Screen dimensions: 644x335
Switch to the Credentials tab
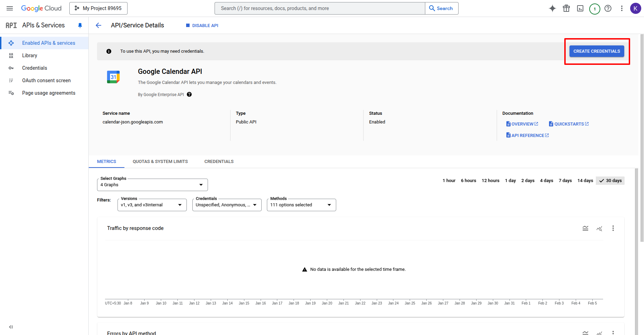coord(219,162)
